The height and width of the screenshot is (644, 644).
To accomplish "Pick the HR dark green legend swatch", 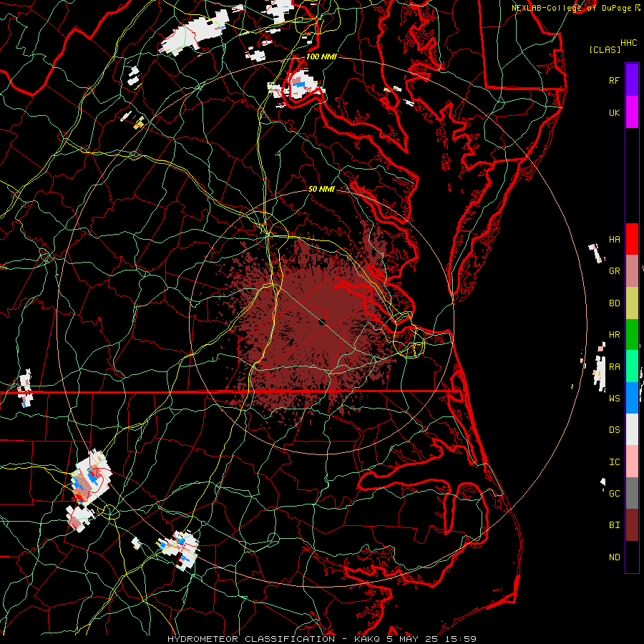I will coord(632,334).
